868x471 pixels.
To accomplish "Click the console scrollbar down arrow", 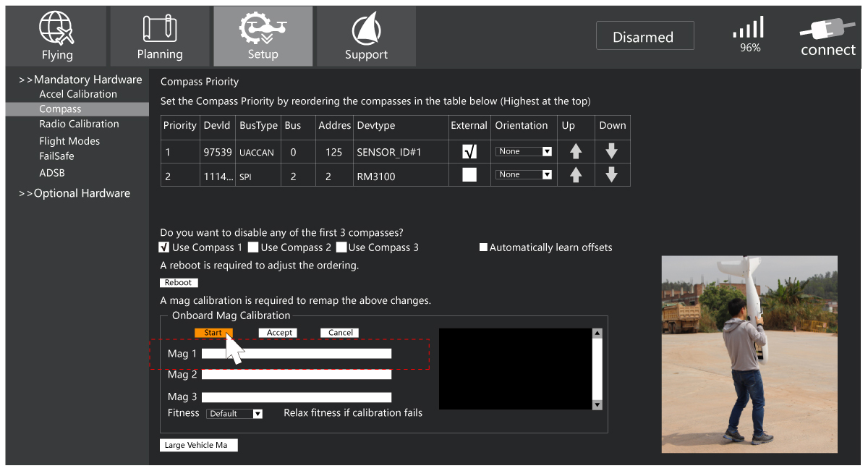I will 597,405.
